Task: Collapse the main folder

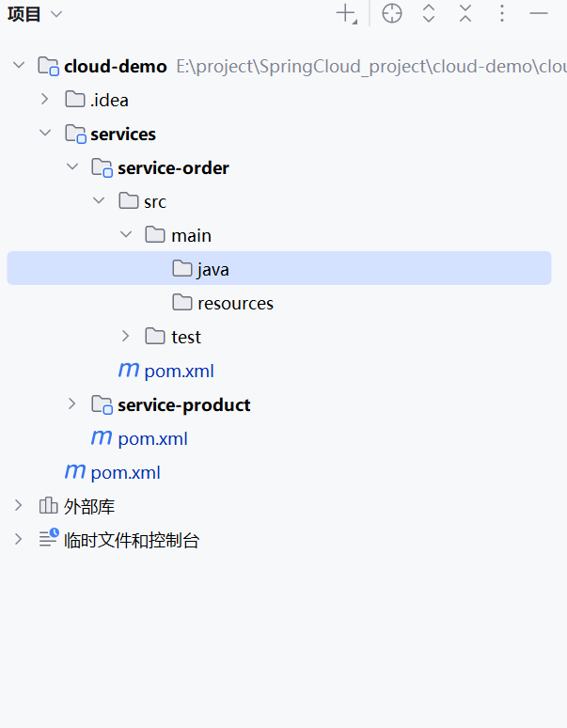Action: pyautogui.click(x=126, y=235)
